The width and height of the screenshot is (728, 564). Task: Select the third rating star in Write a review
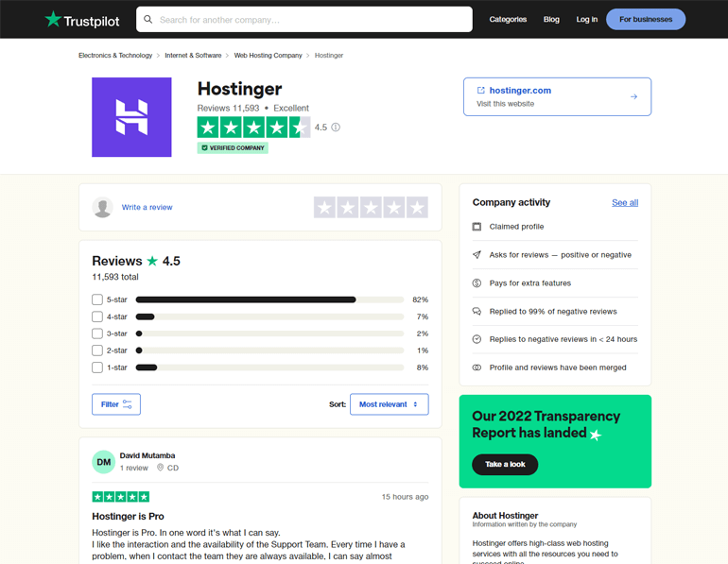(x=371, y=207)
